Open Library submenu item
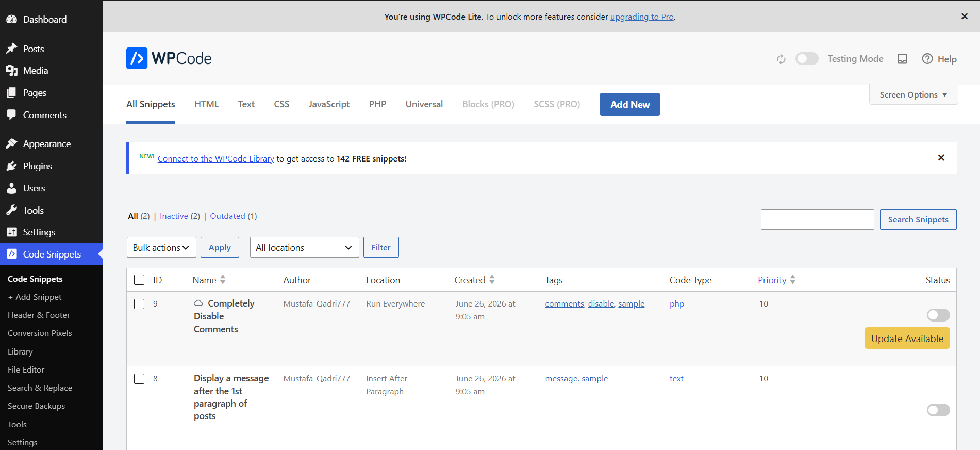Viewport: 980px width, 450px height. 20,351
